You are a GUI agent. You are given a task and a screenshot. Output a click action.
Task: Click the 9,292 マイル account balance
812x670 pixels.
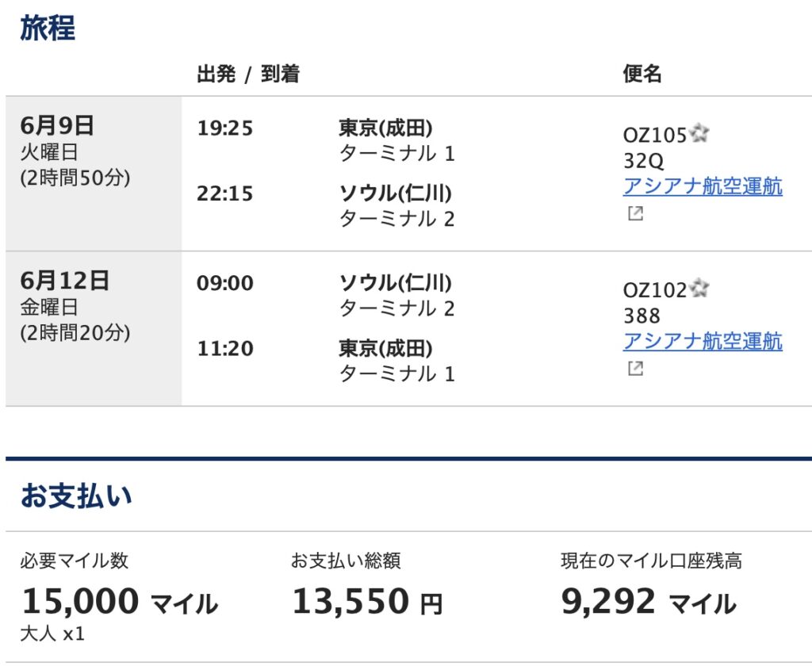(x=648, y=603)
